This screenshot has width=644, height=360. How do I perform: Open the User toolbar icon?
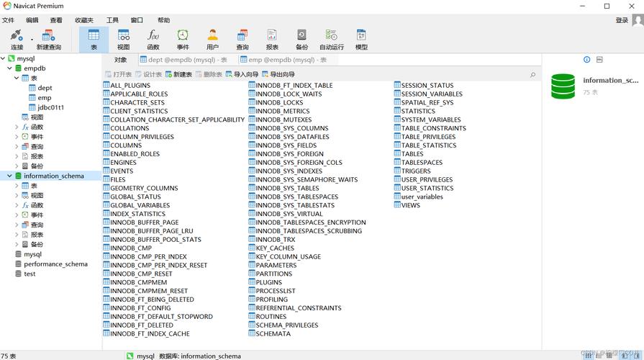[212, 40]
